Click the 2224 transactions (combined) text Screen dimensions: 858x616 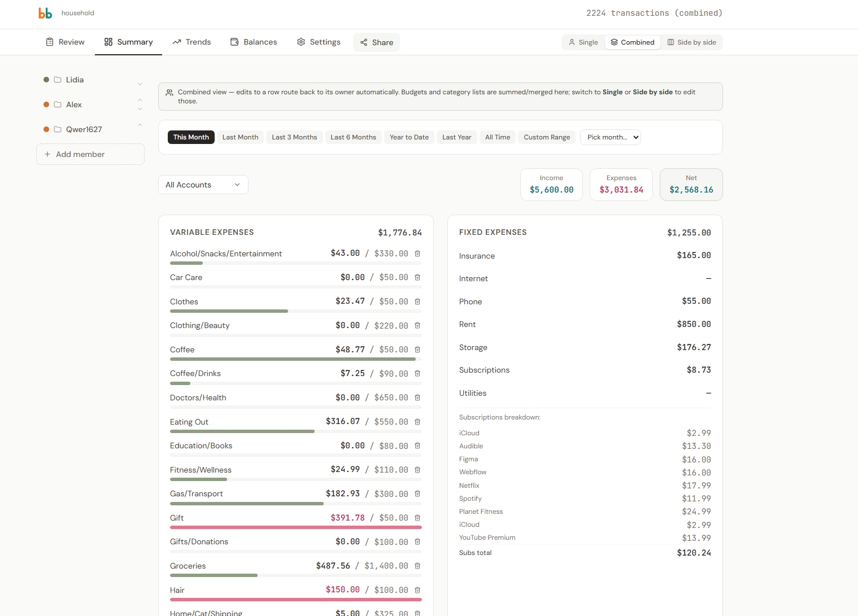click(x=654, y=13)
